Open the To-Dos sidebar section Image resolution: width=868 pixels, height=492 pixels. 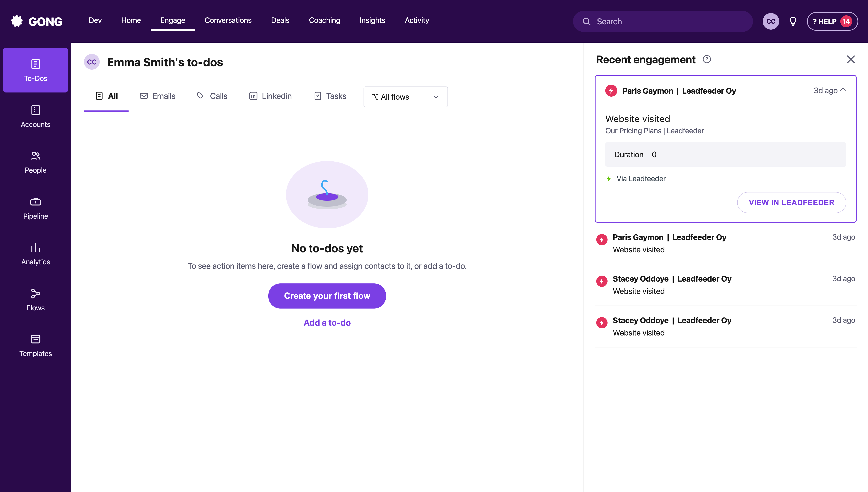[x=35, y=70]
